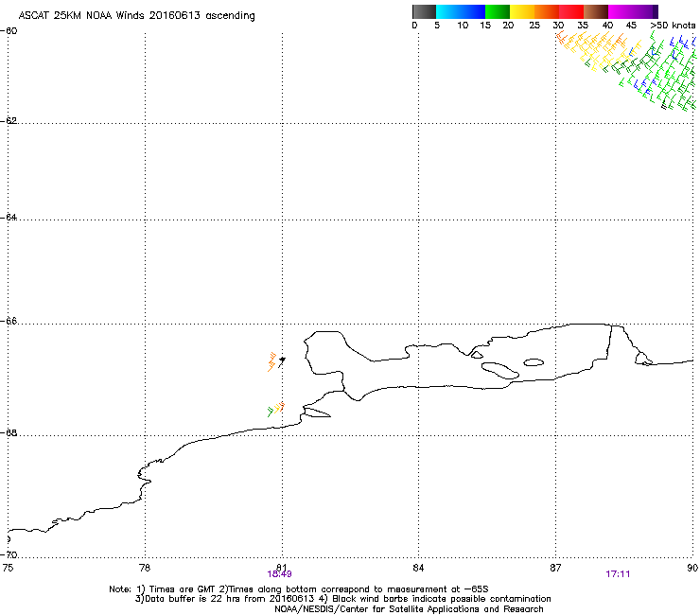
Task: Click latitude label -68 on left axis
Action: 9,433
